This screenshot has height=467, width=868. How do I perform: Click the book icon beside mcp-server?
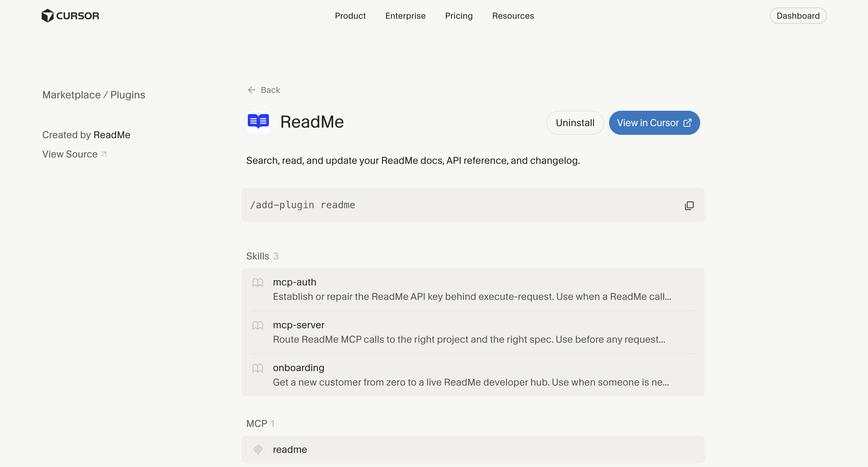coord(258,325)
